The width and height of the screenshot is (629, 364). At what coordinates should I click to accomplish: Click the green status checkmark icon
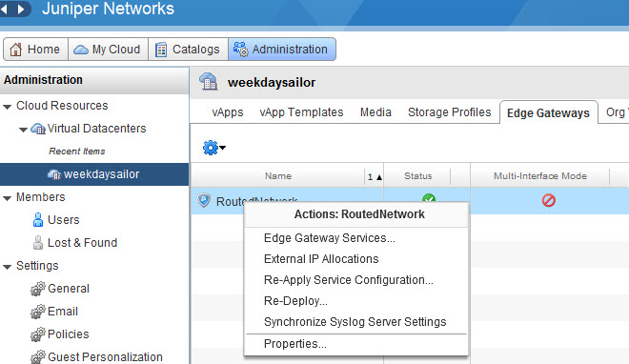(x=429, y=198)
